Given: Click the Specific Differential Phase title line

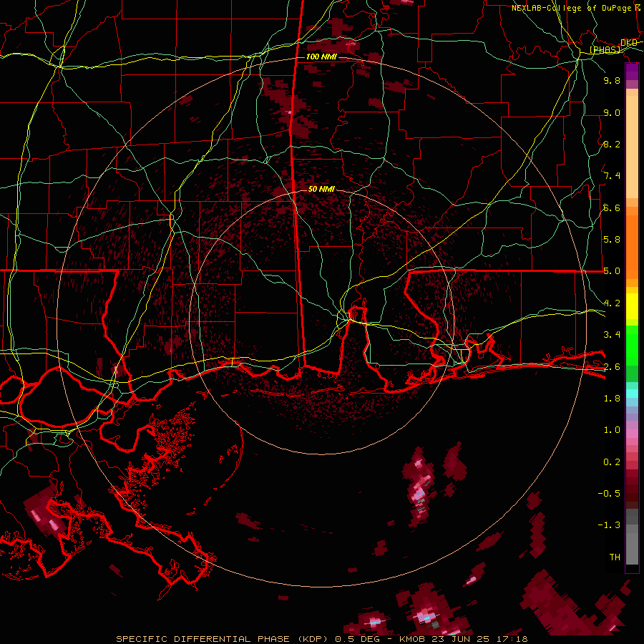Looking at the screenshot, I should (x=322, y=639).
